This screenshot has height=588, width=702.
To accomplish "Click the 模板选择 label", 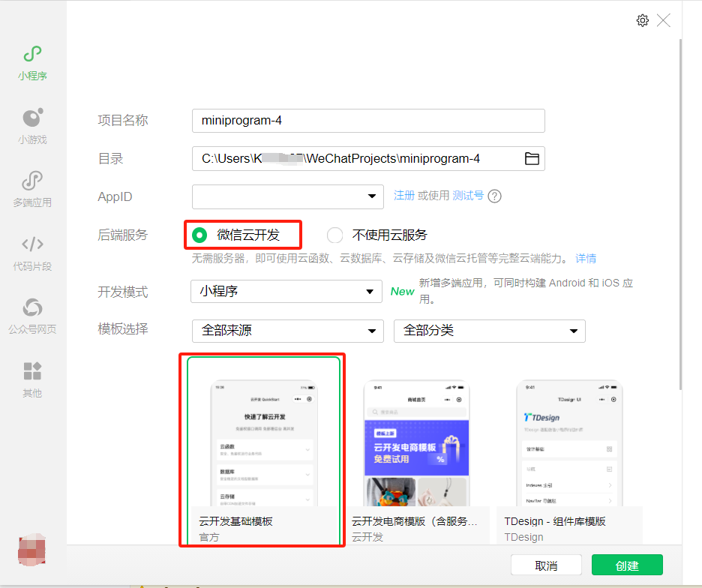I will 123,329.
